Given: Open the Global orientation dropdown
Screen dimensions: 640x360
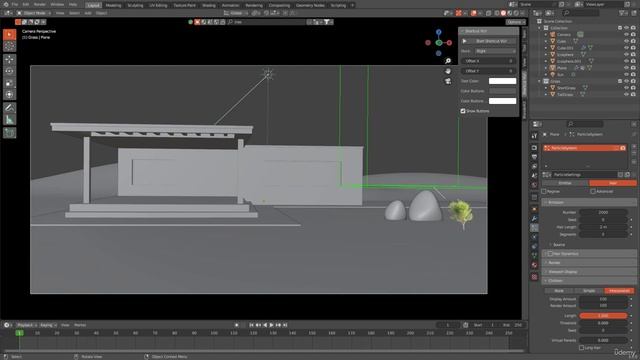Looking at the screenshot, I should point(236,13).
